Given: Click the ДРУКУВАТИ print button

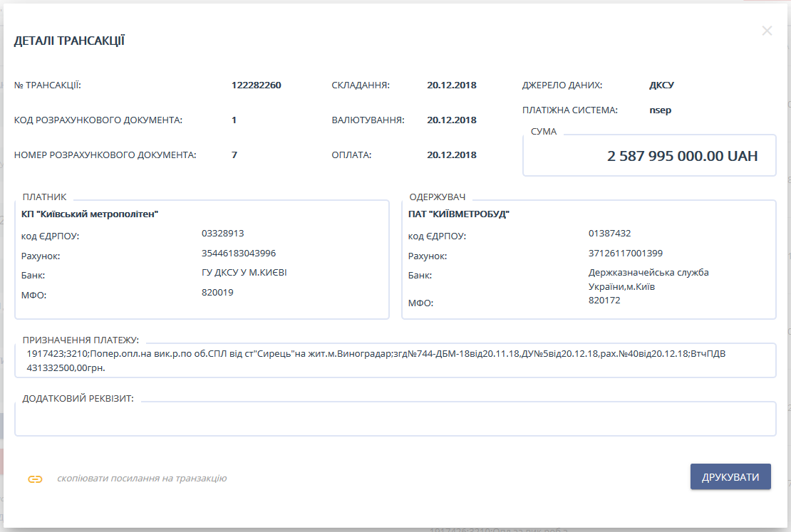Looking at the screenshot, I should [x=730, y=477].
